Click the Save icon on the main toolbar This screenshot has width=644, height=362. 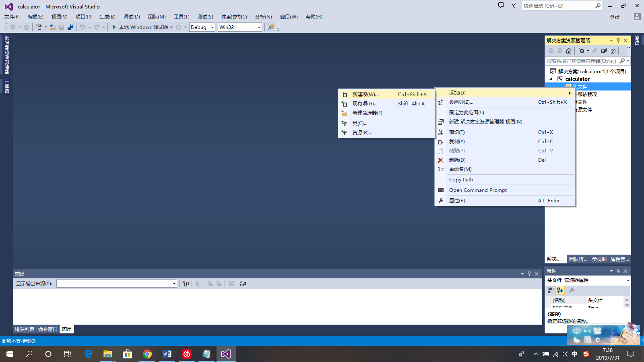(61, 27)
